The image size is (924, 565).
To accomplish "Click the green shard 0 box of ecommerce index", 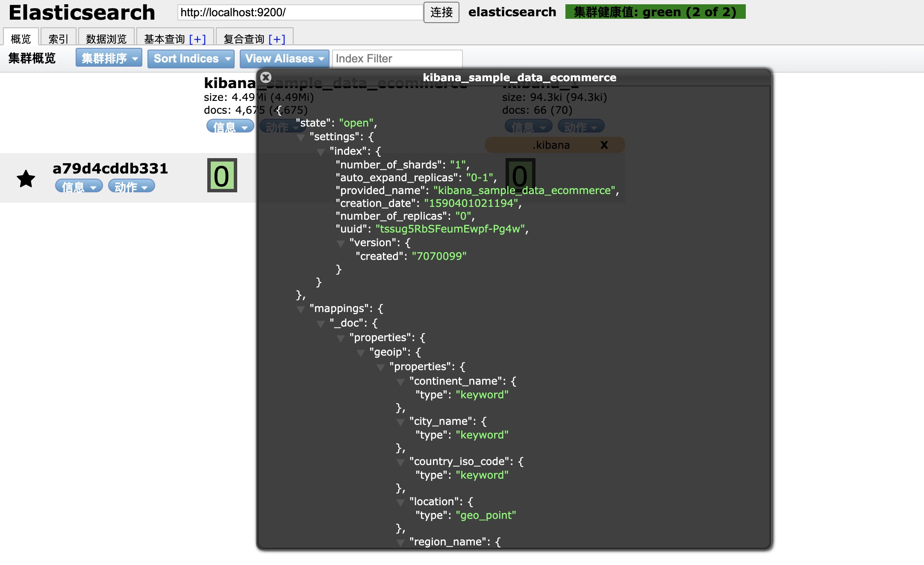I will pos(222,176).
